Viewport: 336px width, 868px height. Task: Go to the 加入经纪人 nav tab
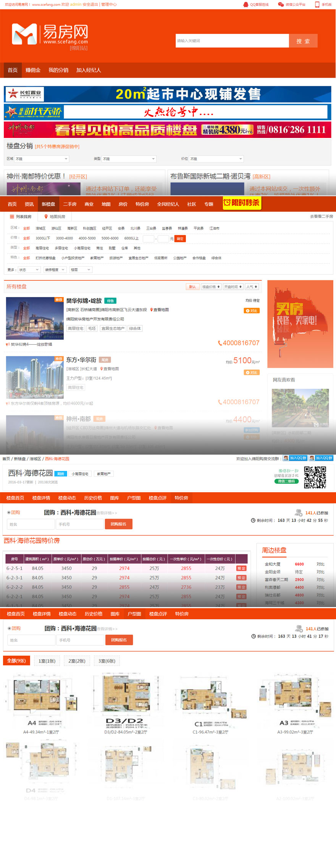[89, 70]
